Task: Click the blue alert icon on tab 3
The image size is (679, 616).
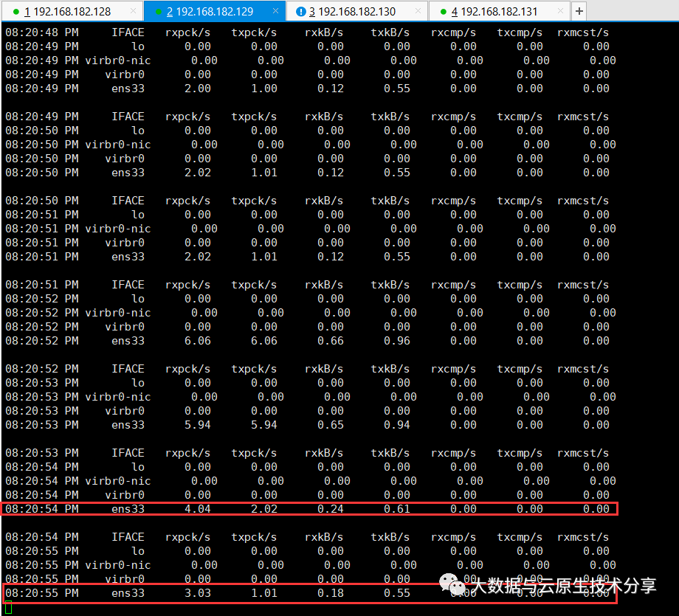Action: coord(300,12)
